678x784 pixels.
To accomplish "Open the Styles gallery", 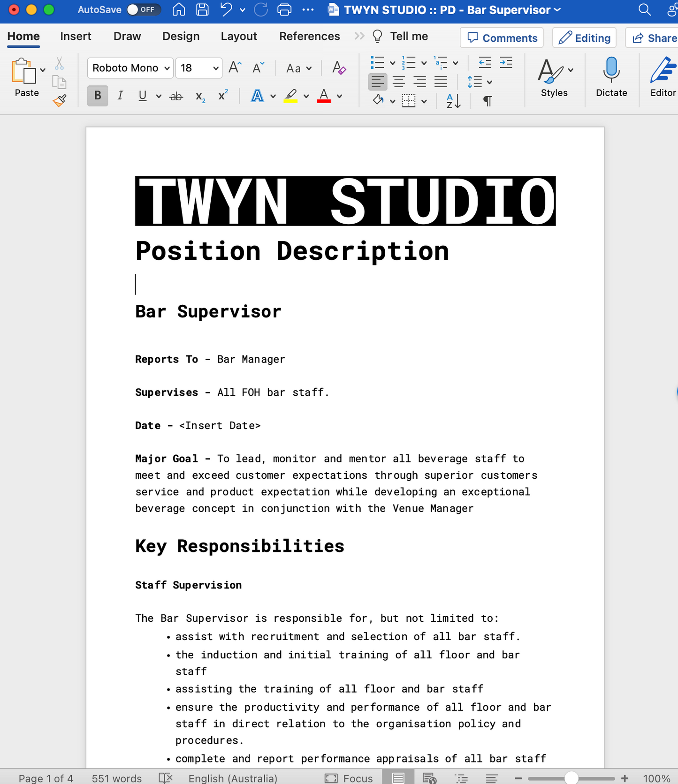I will pyautogui.click(x=555, y=78).
